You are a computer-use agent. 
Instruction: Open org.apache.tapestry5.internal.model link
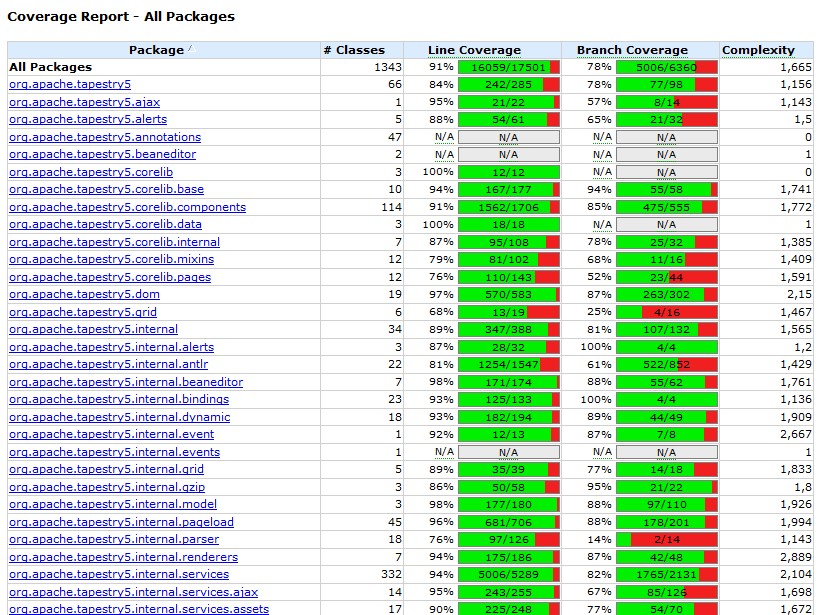click(x=113, y=505)
